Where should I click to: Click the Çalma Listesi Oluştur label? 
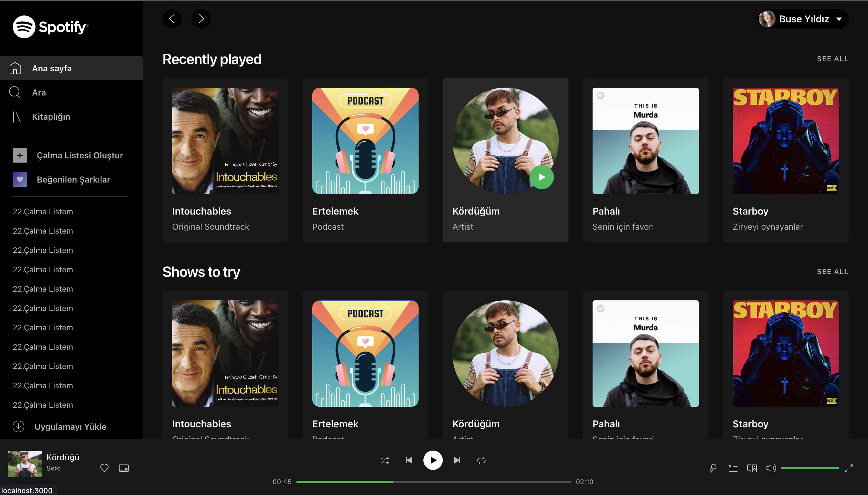point(80,155)
